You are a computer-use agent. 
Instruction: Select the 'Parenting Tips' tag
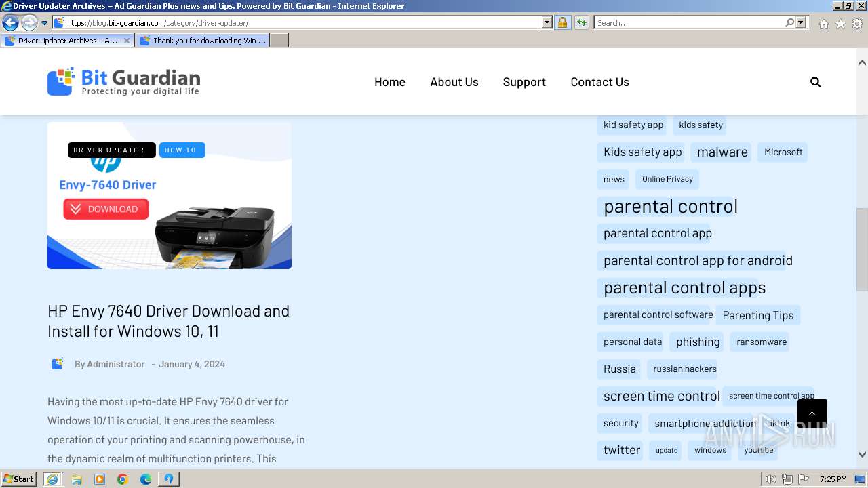click(758, 315)
